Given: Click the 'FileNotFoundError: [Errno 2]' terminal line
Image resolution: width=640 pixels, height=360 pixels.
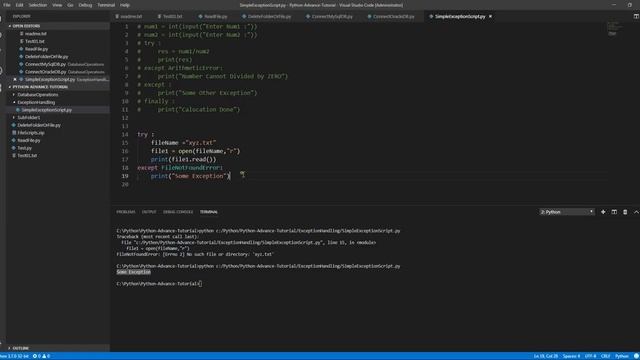Looking at the screenshot, I should (195, 254).
